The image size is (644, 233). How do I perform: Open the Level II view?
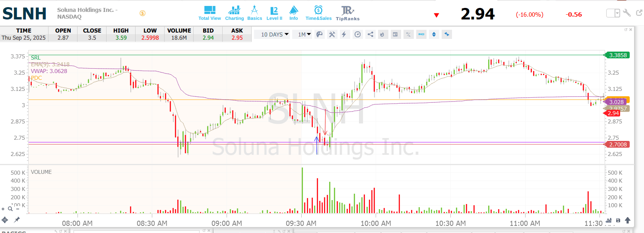coord(274,13)
